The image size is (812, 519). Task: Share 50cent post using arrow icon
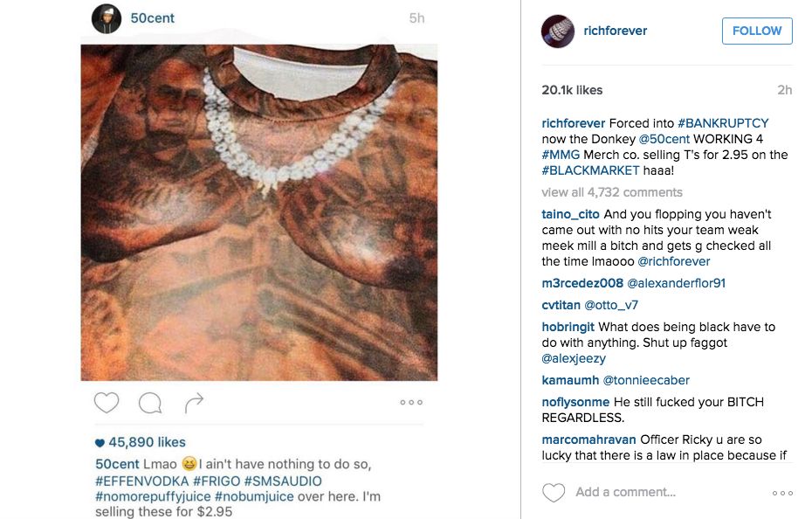coord(194,402)
